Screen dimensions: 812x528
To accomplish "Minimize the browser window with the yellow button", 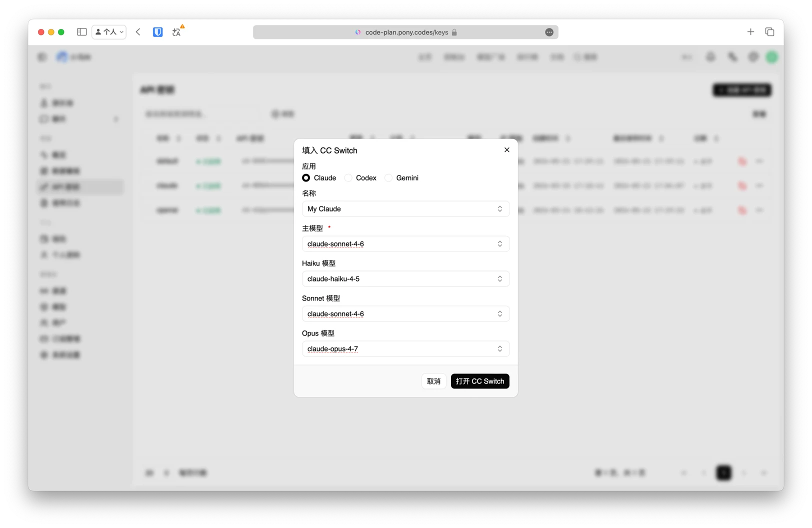I will (51, 32).
